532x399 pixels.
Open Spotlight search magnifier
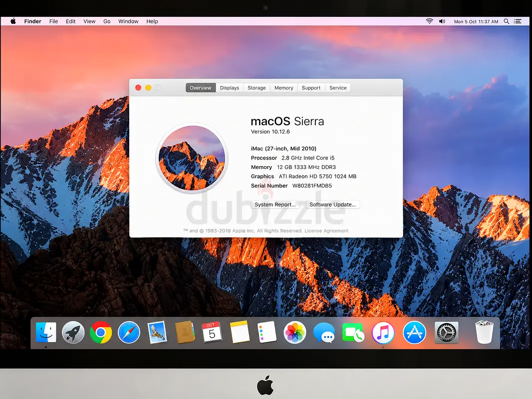[x=506, y=21]
